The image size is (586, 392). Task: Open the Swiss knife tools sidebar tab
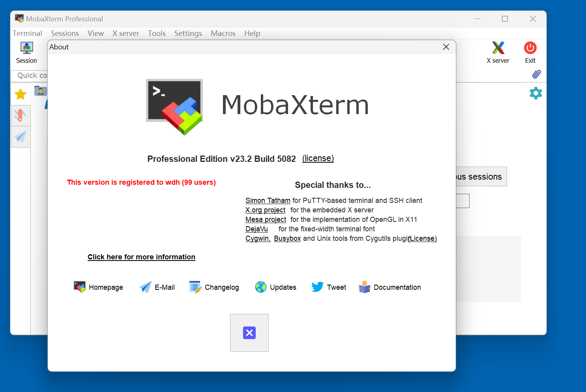pos(21,115)
